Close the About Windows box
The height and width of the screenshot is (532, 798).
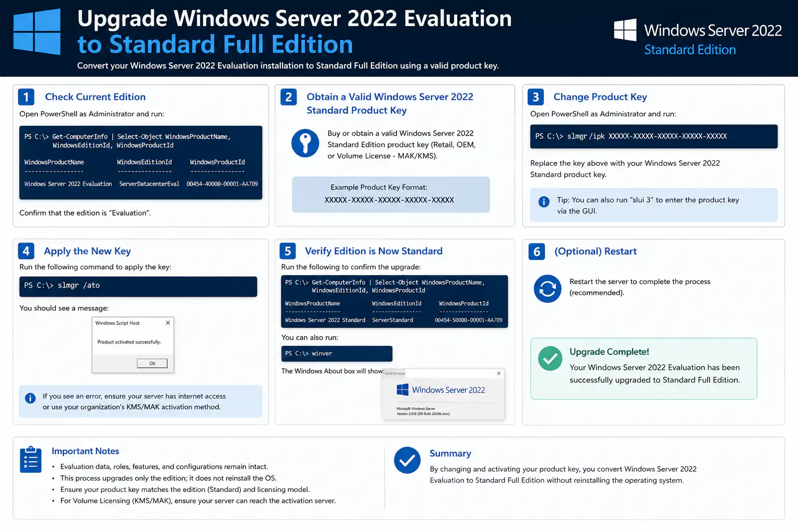pyautogui.click(x=499, y=374)
